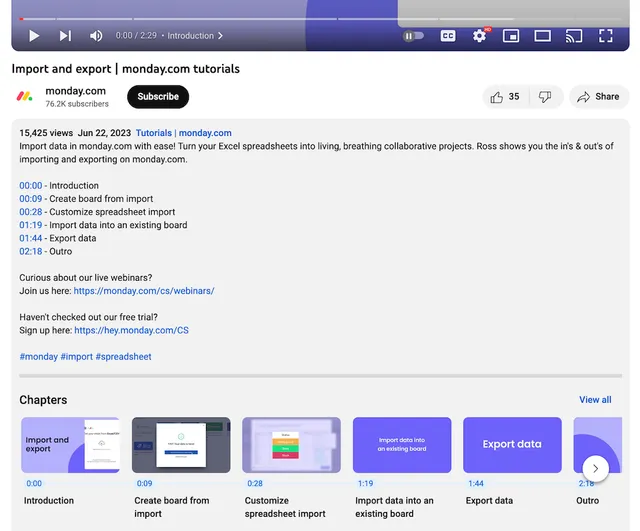640x531 pixels.
Task: Select the Import data into existing board thumbnail
Action: click(402, 445)
